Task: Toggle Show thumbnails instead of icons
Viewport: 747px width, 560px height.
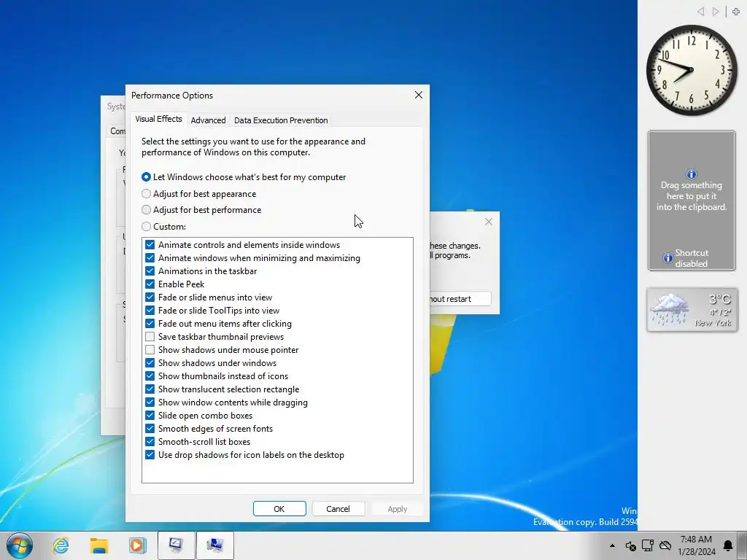Action: (150, 376)
